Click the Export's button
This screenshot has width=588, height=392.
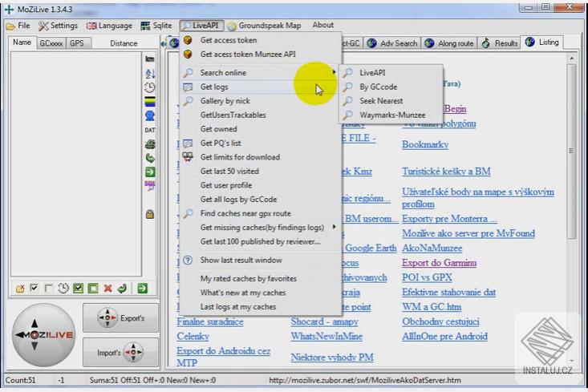pyautogui.click(x=121, y=317)
